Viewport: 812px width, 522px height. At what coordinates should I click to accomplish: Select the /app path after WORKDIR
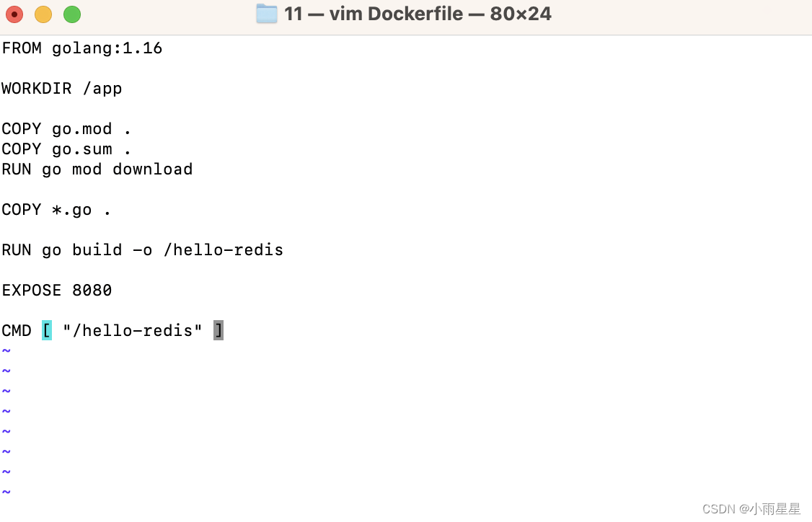tap(102, 89)
